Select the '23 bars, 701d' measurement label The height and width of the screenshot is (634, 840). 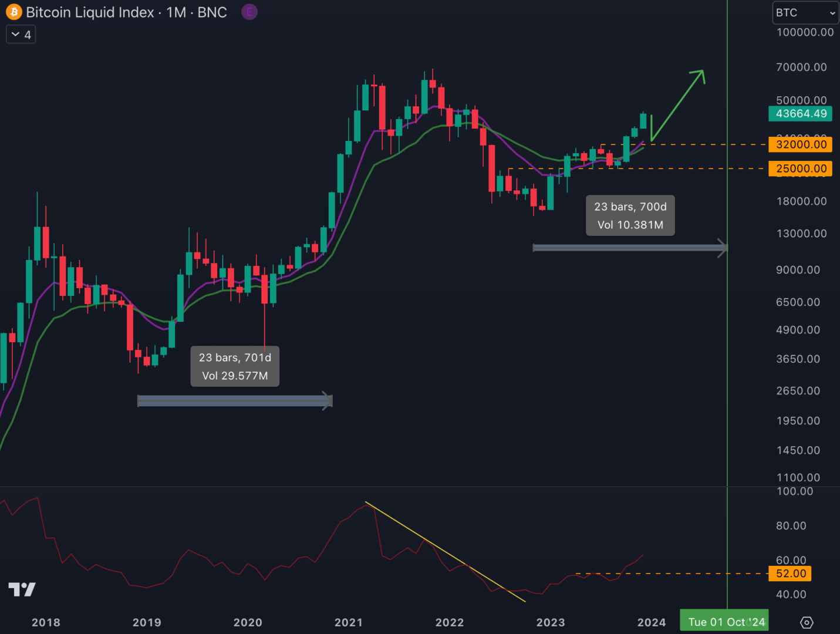point(235,366)
